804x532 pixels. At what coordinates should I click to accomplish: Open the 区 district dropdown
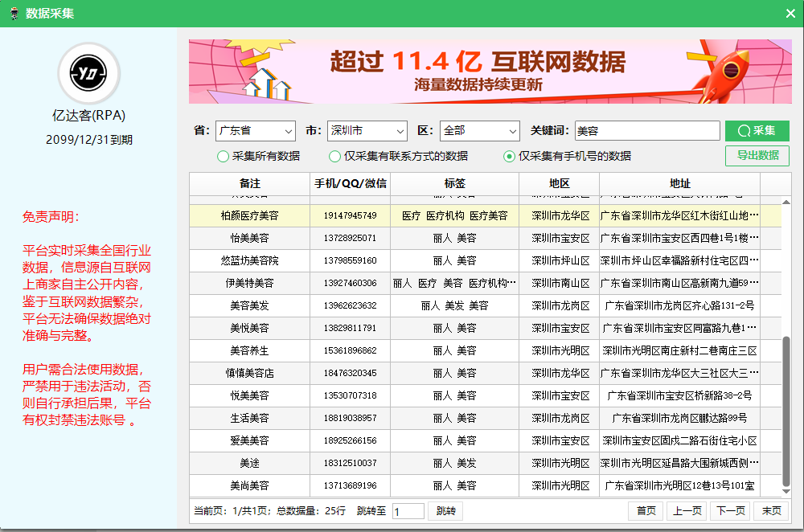coord(480,131)
